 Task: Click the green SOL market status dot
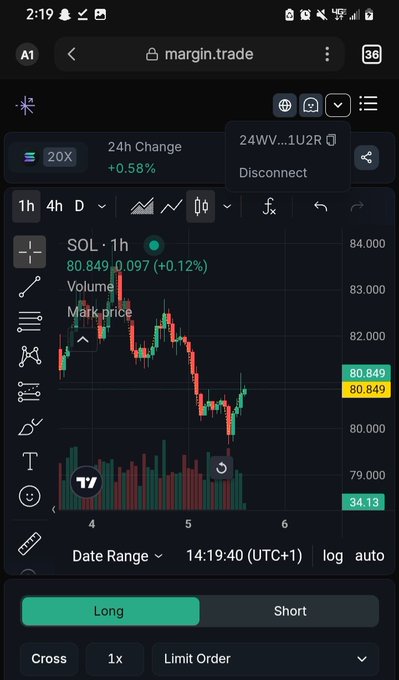point(154,246)
